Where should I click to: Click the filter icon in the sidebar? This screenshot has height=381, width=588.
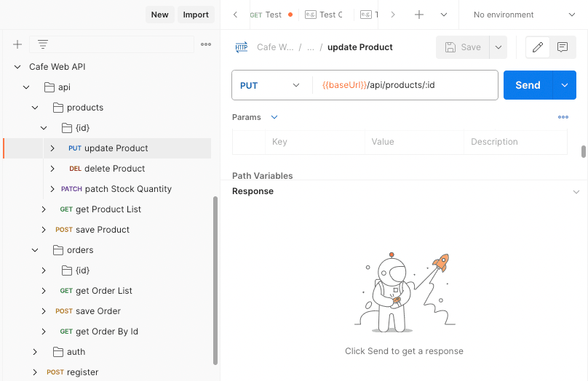point(43,44)
